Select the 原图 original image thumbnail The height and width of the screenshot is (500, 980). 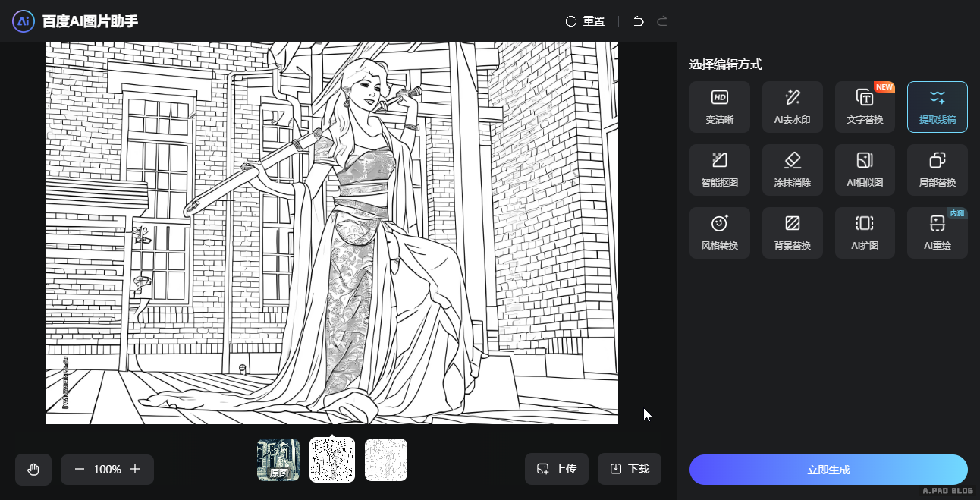coord(278,460)
